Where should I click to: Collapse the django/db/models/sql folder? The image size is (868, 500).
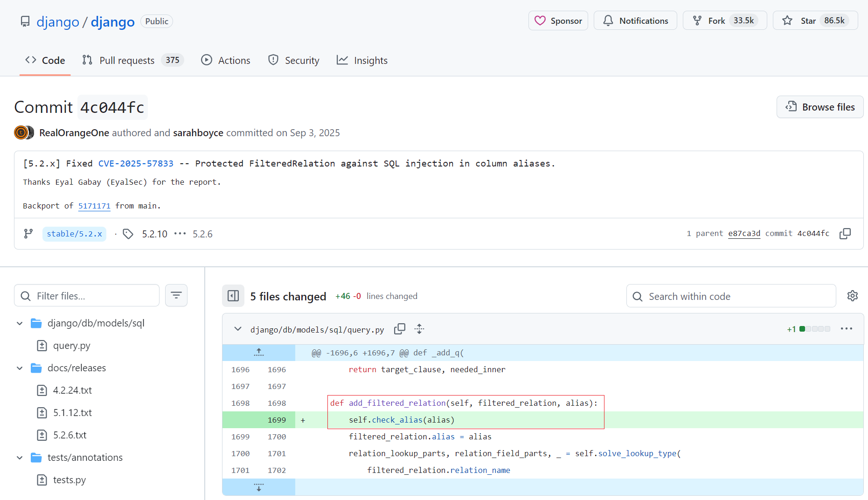pos(20,323)
